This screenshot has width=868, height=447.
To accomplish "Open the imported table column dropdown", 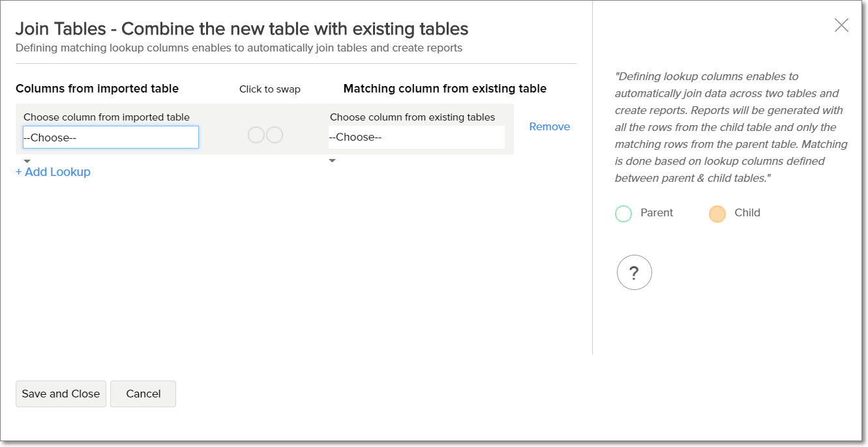I will pyautogui.click(x=111, y=137).
